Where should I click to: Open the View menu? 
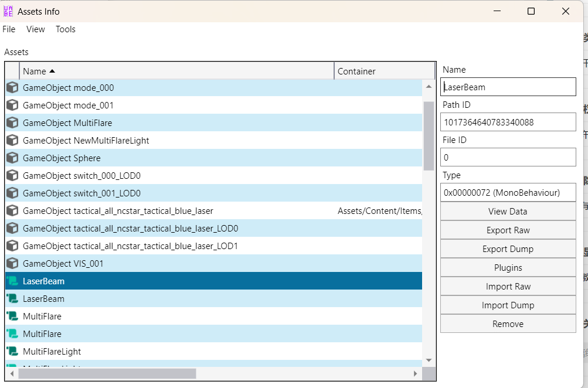[36, 29]
